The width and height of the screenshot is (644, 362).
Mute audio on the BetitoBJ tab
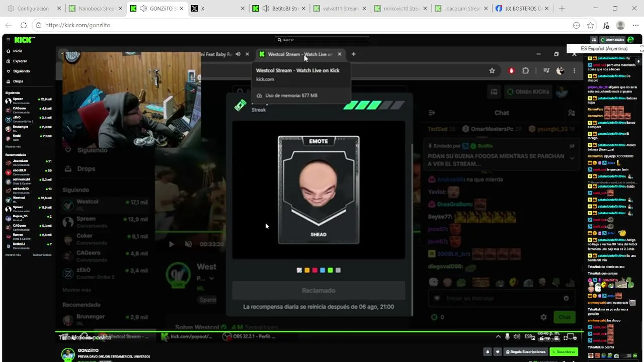click(x=266, y=9)
